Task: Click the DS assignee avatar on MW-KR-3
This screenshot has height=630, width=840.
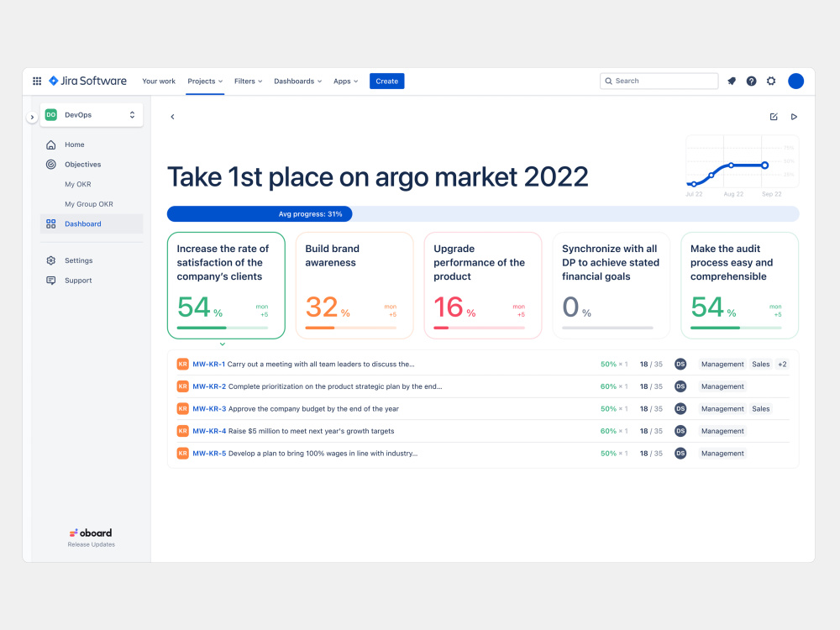Action: pos(680,409)
